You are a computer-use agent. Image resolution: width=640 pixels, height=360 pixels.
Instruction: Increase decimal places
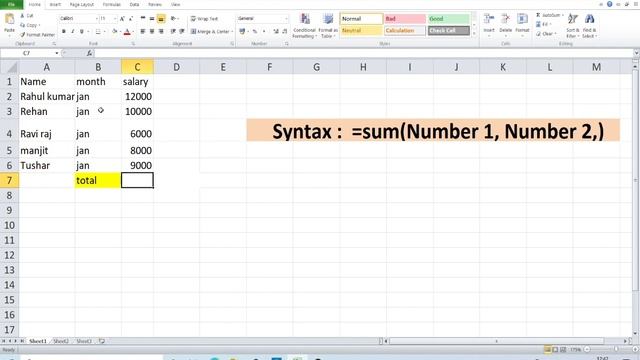(x=276, y=31)
